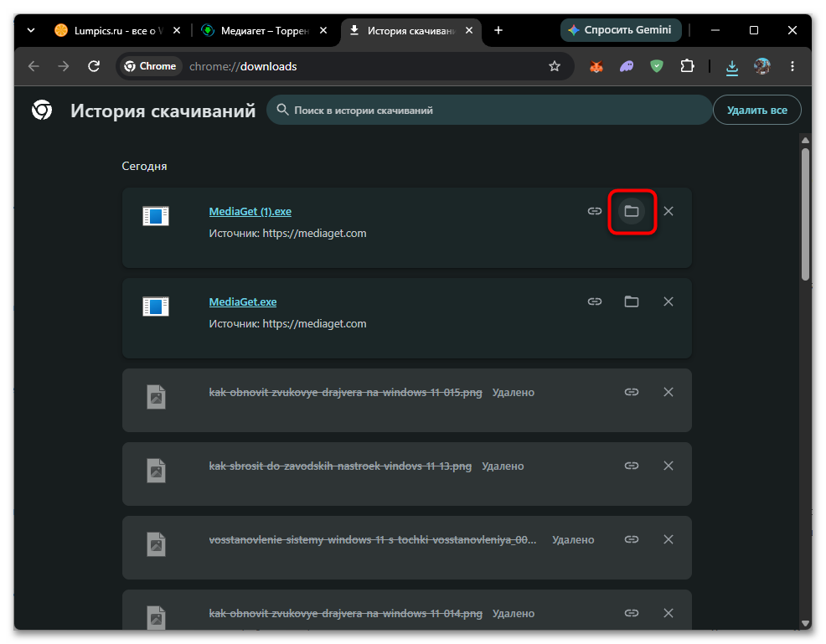
Task: Go back to the previous page
Action: (x=34, y=66)
